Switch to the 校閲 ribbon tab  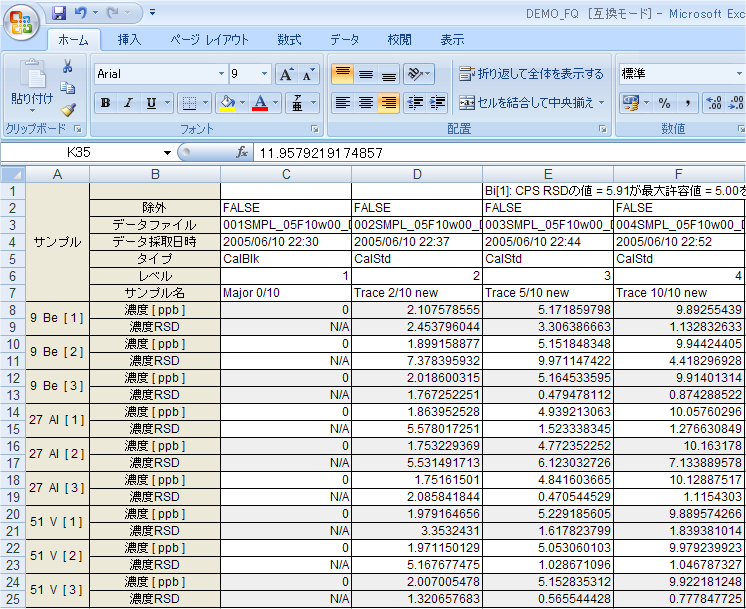click(399, 40)
